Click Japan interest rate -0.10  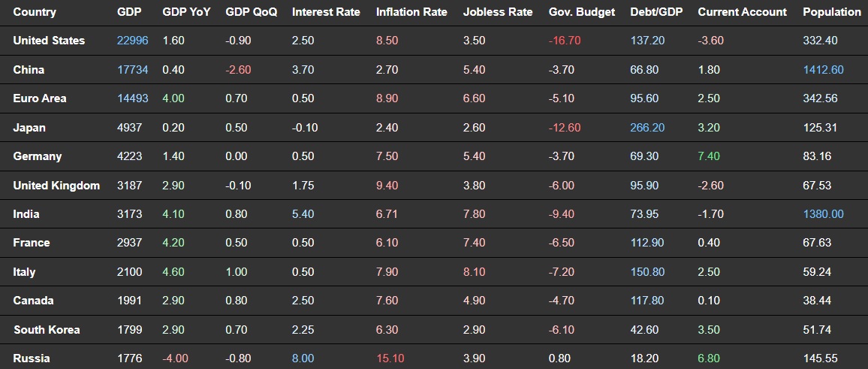point(305,128)
